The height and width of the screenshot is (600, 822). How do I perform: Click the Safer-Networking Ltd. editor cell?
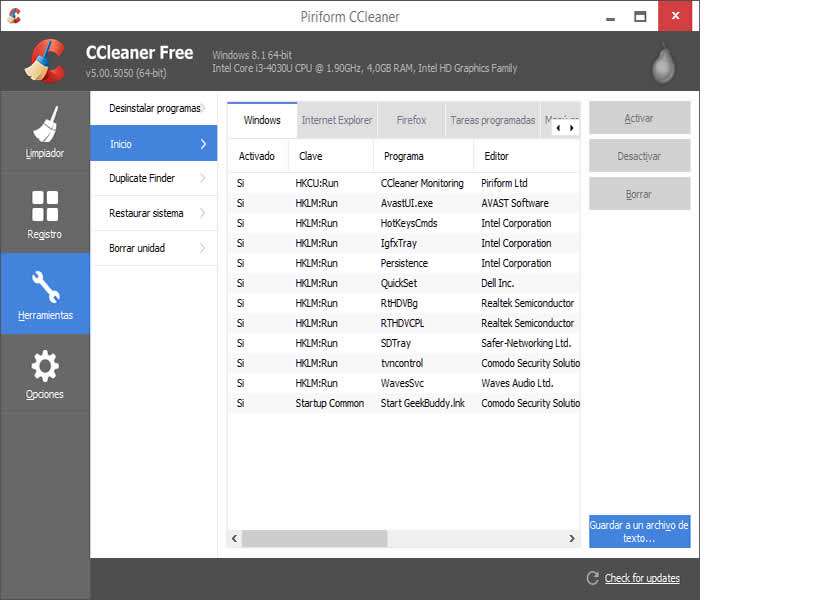[526, 343]
